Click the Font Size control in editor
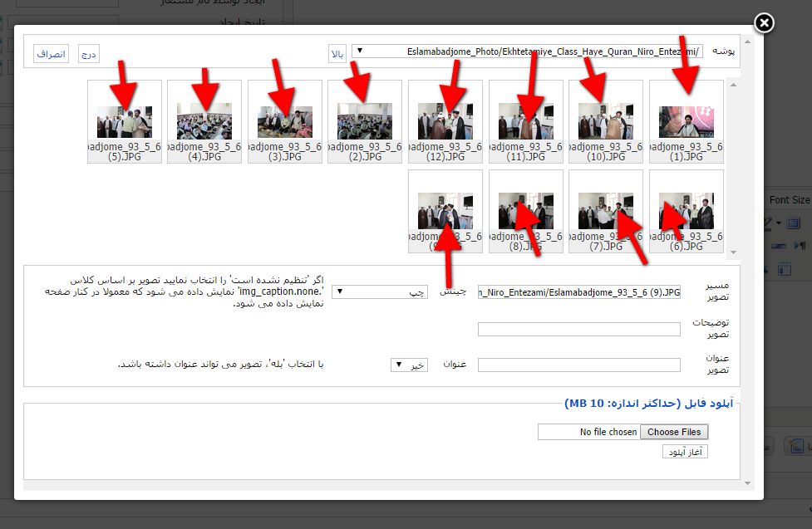Viewport: 812px width, 529px height. [x=789, y=200]
